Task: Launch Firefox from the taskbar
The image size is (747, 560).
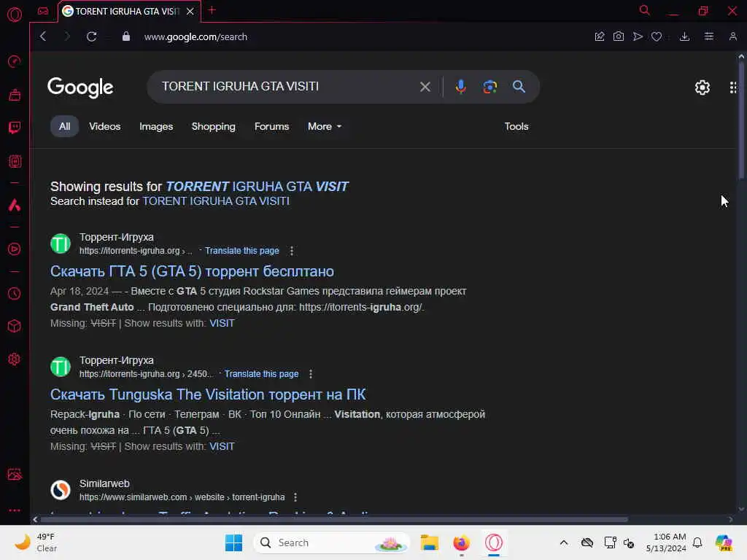Action: pyautogui.click(x=461, y=542)
